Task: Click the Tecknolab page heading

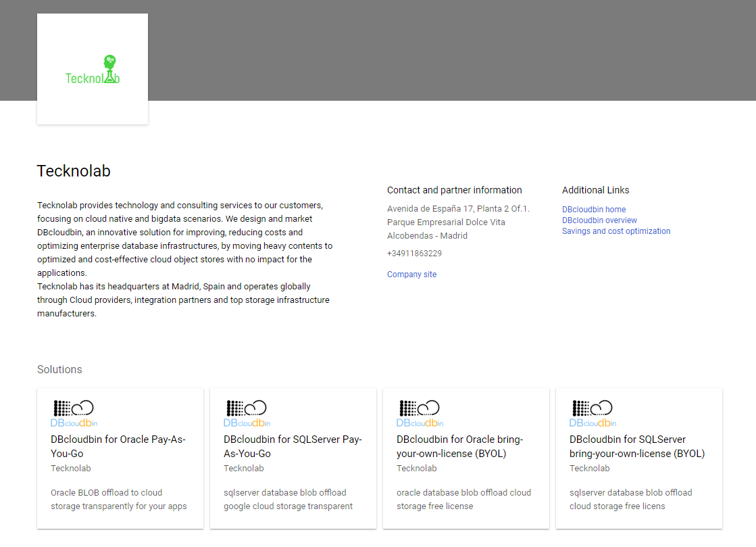Action: [74, 171]
